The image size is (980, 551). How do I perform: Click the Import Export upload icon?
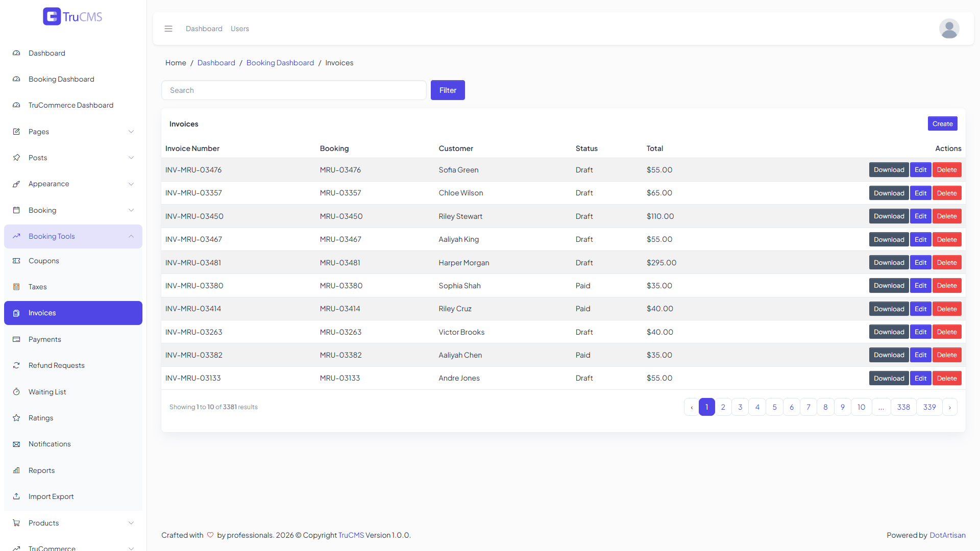(16, 496)
